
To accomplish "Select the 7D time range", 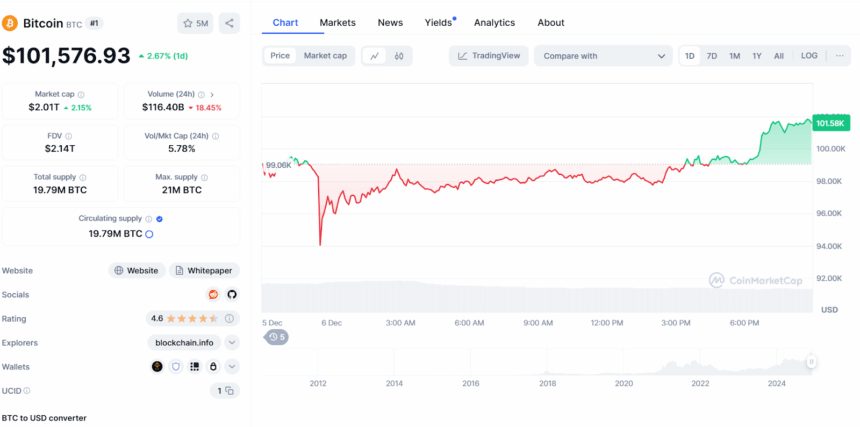I will click(712, 56).
